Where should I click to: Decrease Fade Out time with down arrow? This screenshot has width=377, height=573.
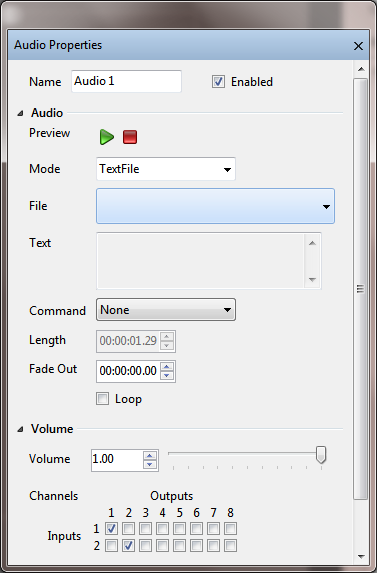(x=167, y=376)
